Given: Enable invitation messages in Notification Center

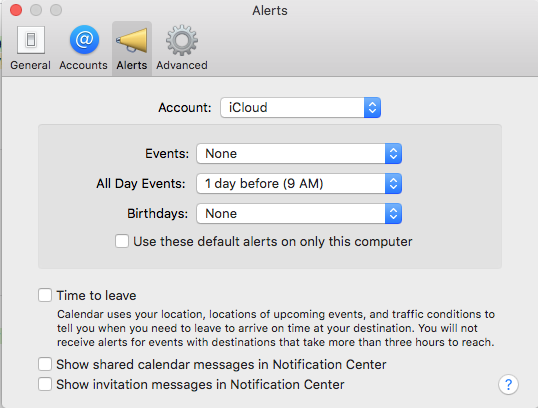Looking at the screenshot, I should click(x=45, y=384).
